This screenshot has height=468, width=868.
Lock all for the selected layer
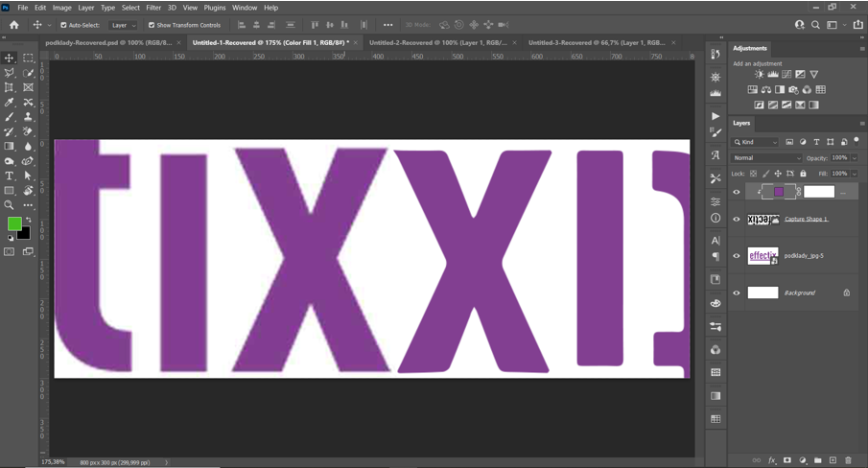coord(803,174)
